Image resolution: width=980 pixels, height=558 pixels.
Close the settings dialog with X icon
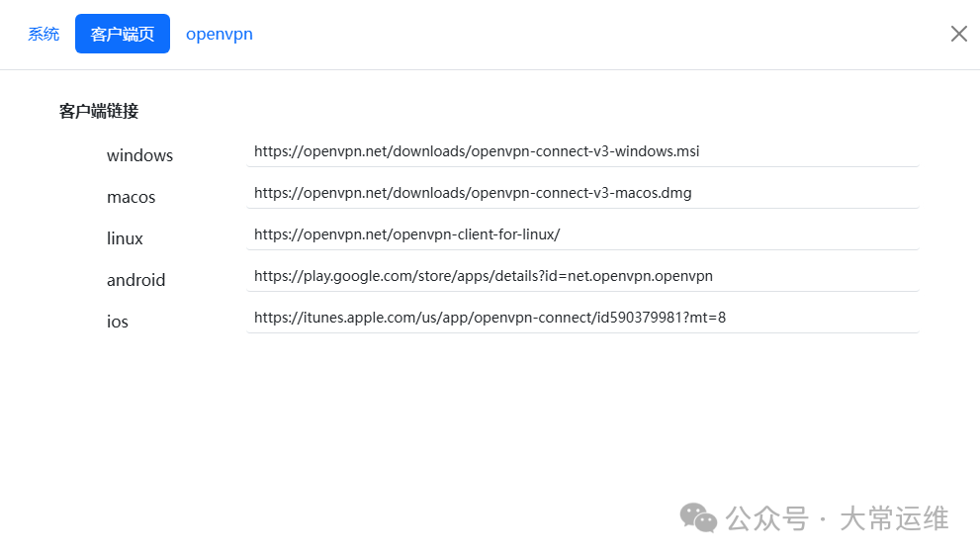click(959, 34)
